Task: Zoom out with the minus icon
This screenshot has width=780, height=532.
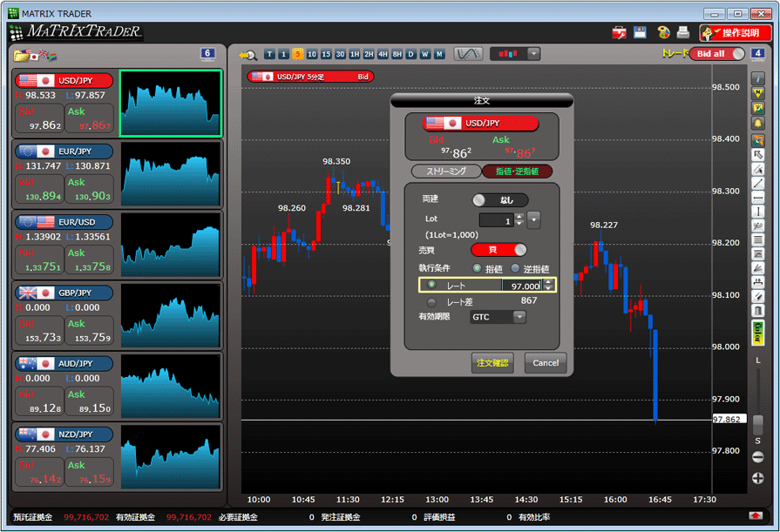Action: click(757, 457)
